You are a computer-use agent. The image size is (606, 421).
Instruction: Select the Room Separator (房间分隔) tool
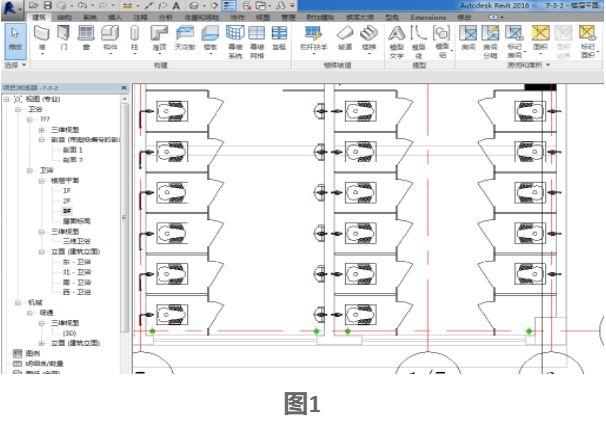pos(490,42)
